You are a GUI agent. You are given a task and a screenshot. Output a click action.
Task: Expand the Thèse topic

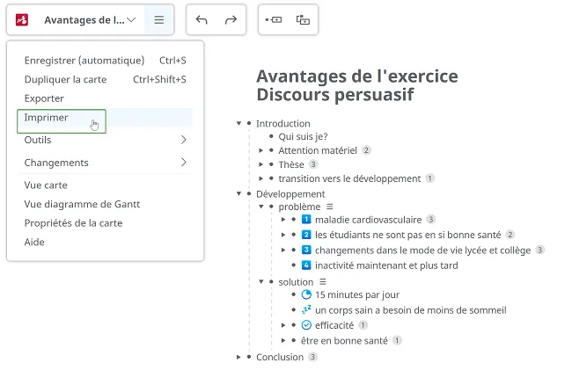tap(260, 164)
